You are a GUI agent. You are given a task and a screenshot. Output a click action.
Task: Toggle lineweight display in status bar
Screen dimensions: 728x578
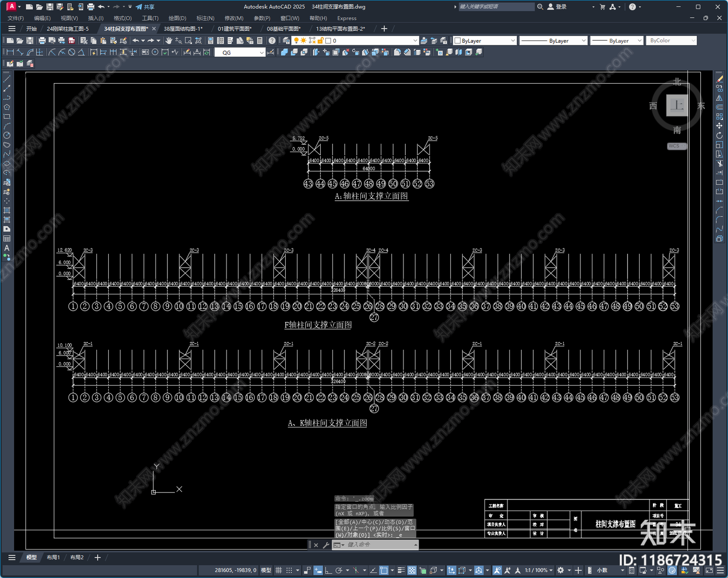[x=401, y=570]
